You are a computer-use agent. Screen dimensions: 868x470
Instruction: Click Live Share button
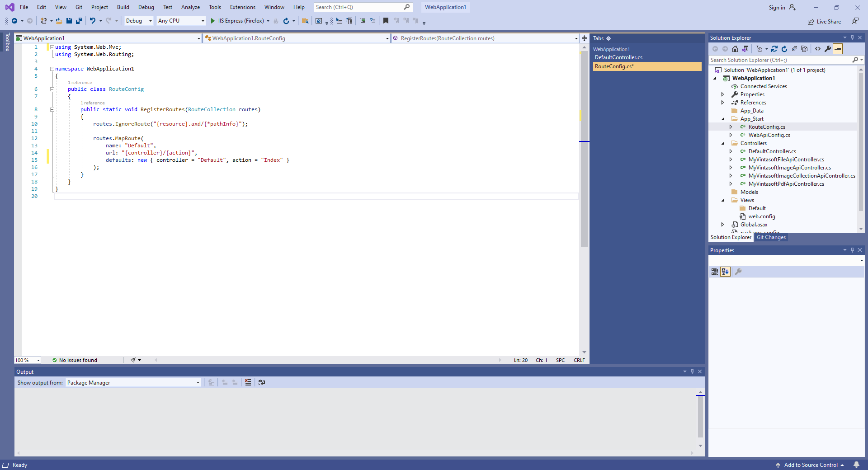[825, 21]
